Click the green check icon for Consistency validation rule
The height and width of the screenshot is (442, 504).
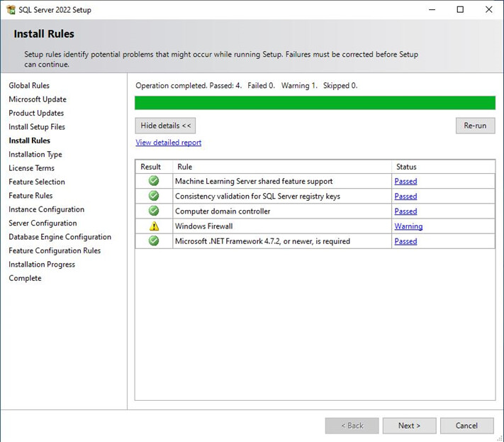pyautogui.click(x=154, y=196)
